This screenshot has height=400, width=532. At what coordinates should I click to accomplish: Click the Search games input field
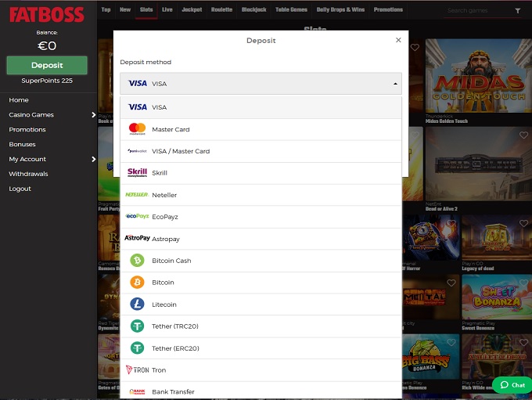click(x=478, y=10)
